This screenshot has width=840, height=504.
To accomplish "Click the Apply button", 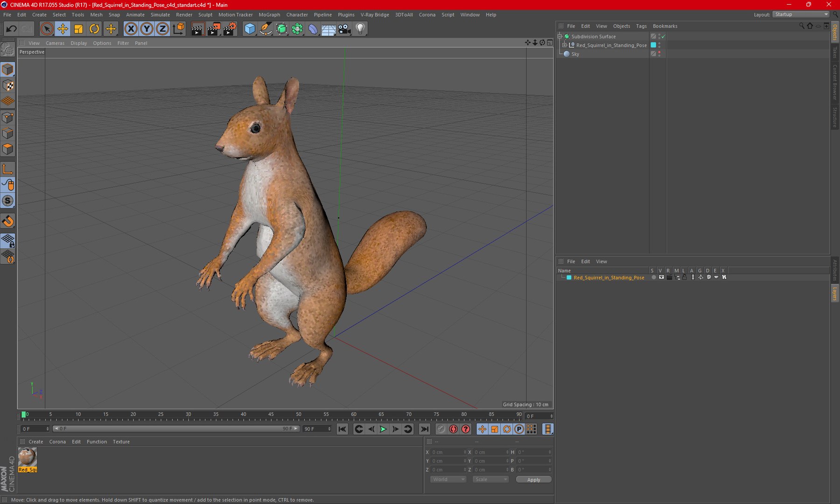I will pyautogui.click(x=533, y=479).
